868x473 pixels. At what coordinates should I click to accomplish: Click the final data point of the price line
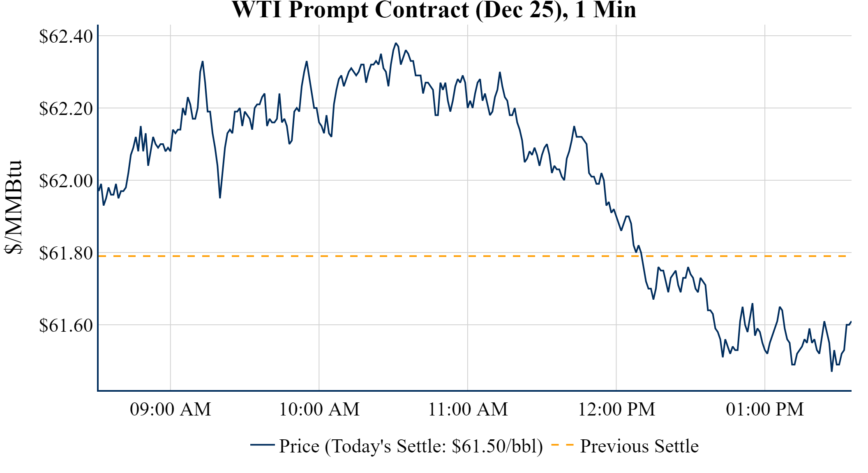[x=851, y=322]
